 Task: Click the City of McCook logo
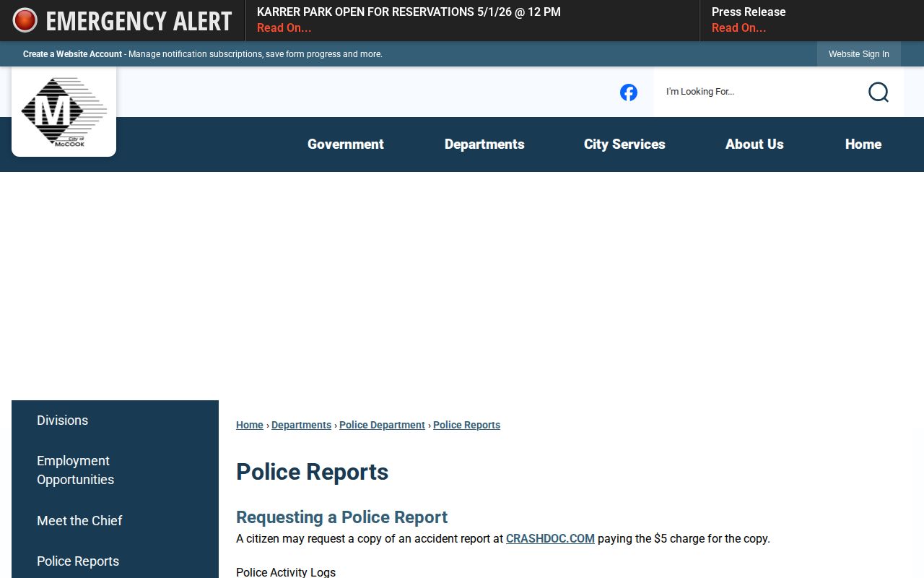(x=64, y=112)
